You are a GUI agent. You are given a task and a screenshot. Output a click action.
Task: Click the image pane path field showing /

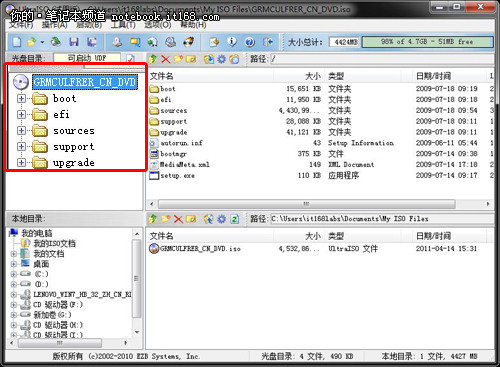tap(382, 59)
